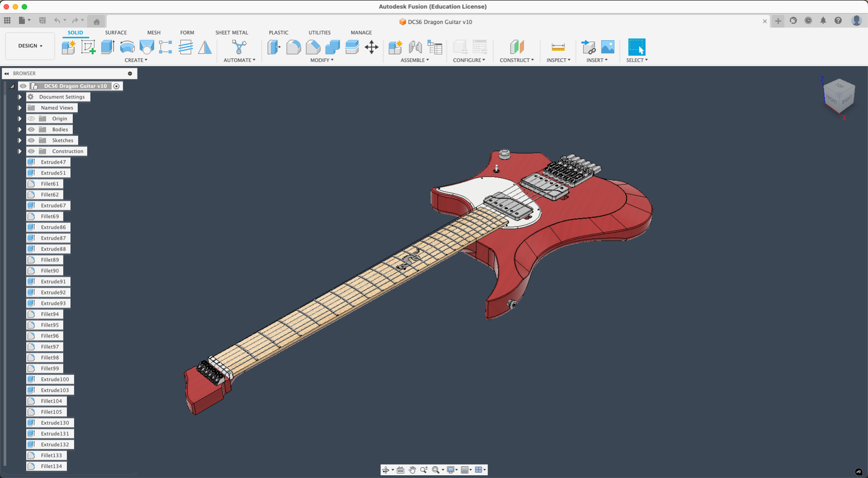Expand the Construction folder in browser
The width and height of the screenshot is (868, 478).
(x=20, y=151)
